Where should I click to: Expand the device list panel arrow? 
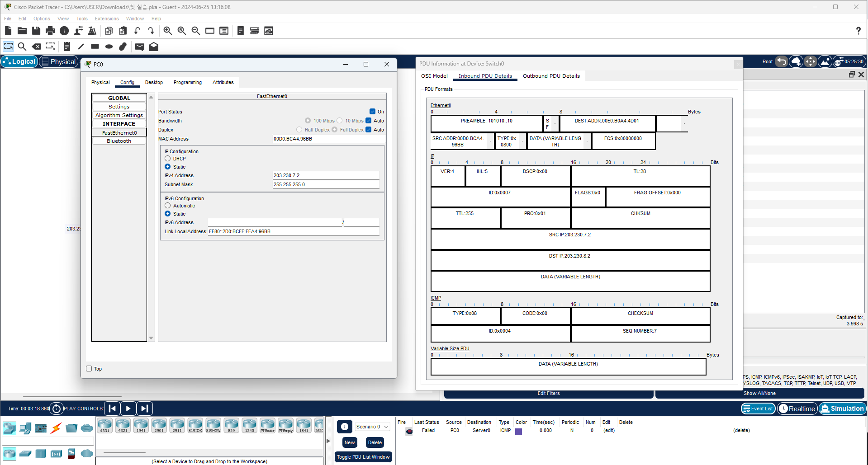[328, 441]
